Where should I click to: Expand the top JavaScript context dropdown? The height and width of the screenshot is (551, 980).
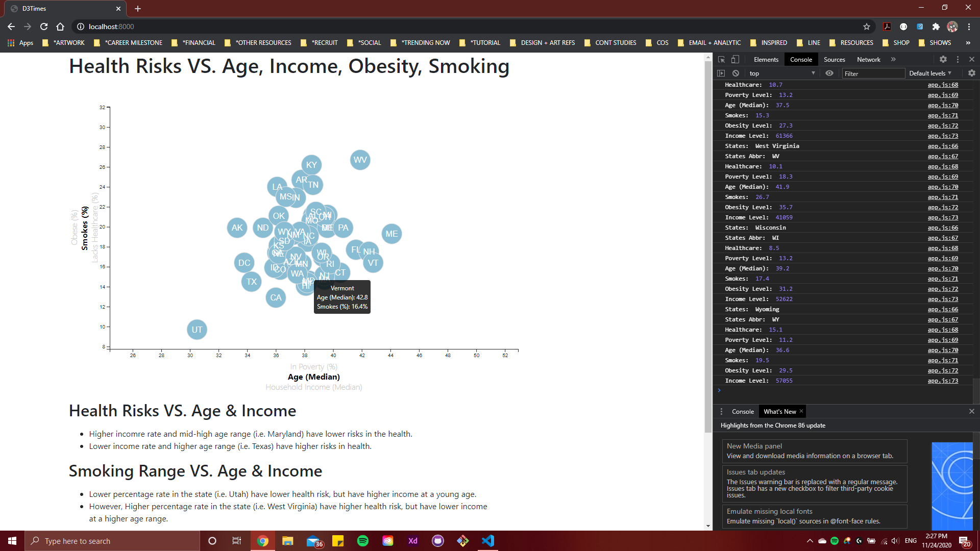pyautogui.click(x=782, y=73)
